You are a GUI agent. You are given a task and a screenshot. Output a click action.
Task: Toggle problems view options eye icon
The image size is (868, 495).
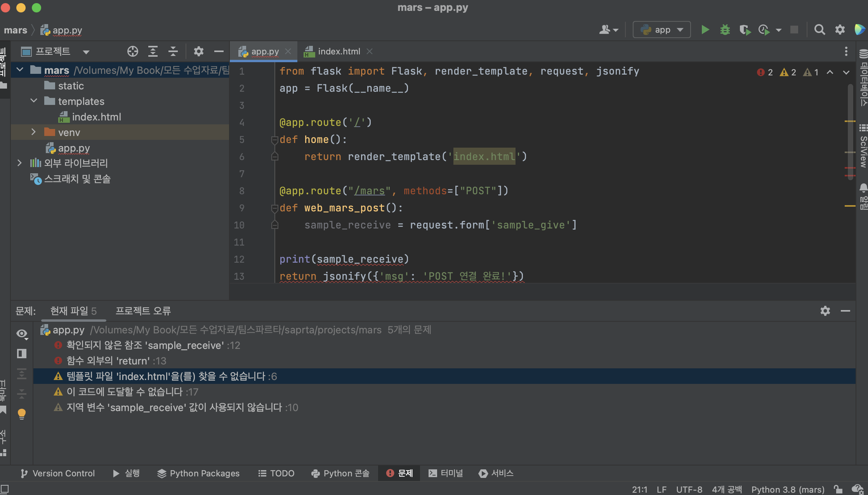point(22,334)
